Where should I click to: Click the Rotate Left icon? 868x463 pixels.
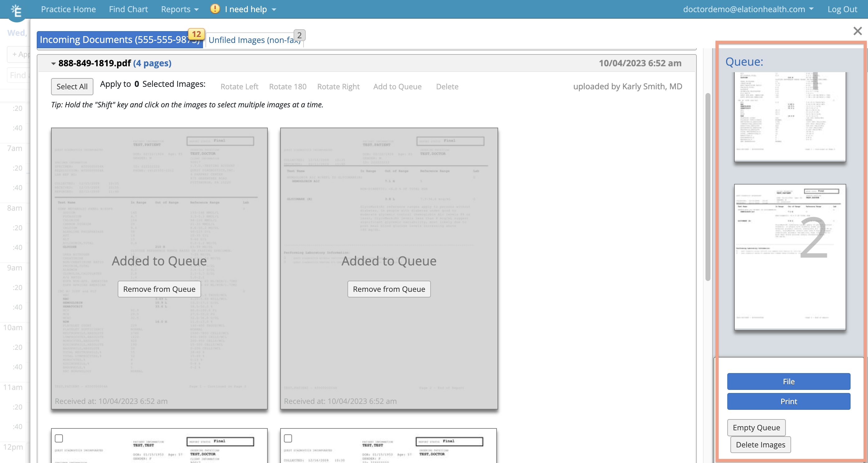(x=238, y=86)
